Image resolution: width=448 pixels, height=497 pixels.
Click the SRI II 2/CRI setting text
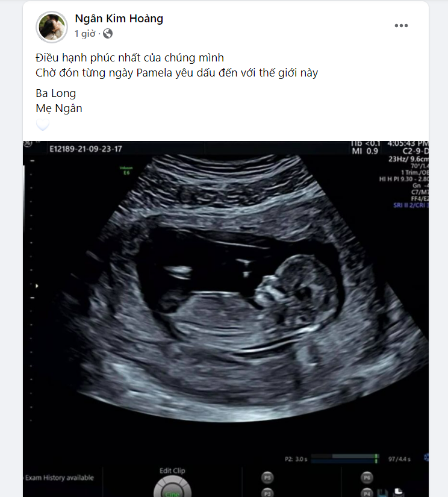tap(411, 205)
